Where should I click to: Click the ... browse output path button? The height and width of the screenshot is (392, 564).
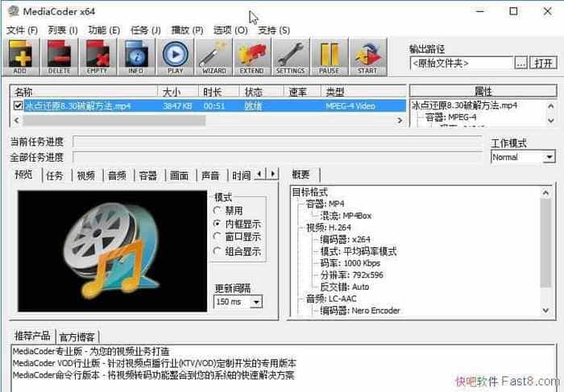pos(520,64)
